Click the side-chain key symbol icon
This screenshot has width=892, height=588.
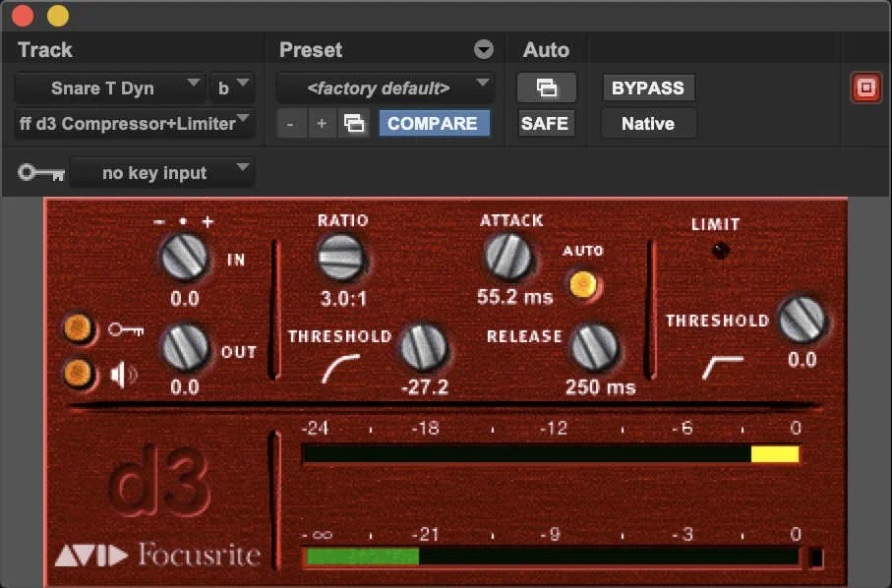[126, 329]
